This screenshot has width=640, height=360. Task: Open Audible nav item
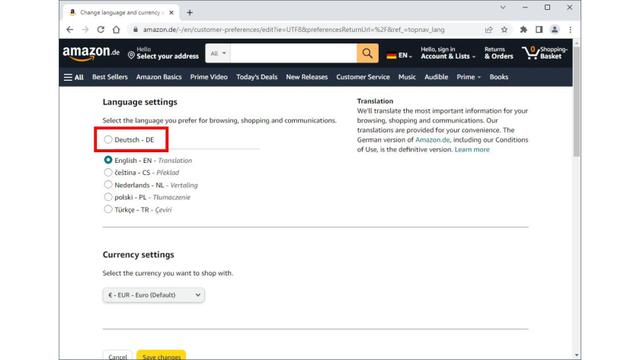pyautogui.click(x=436, y=77)
